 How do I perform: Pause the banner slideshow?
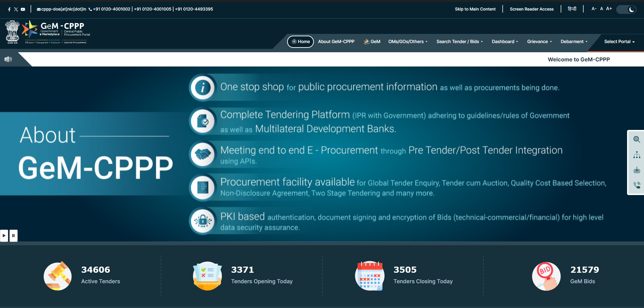(14, 235)
